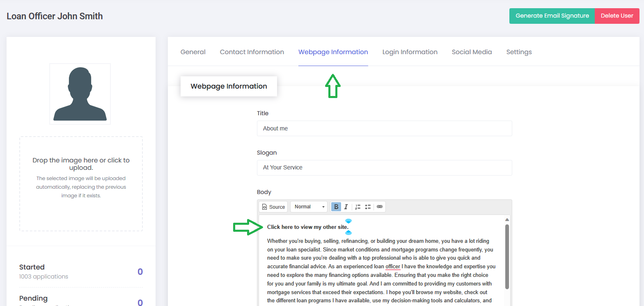Open the Social Media tab
Screen dimensions: 644x306
point(472,52)
